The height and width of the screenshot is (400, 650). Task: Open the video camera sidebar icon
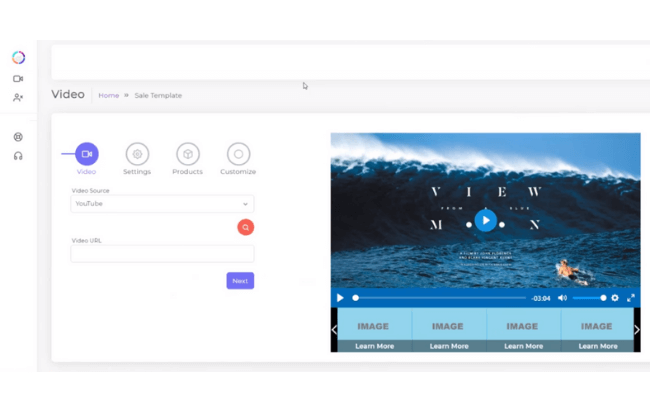pyautogui.click(x=18, y=79)
